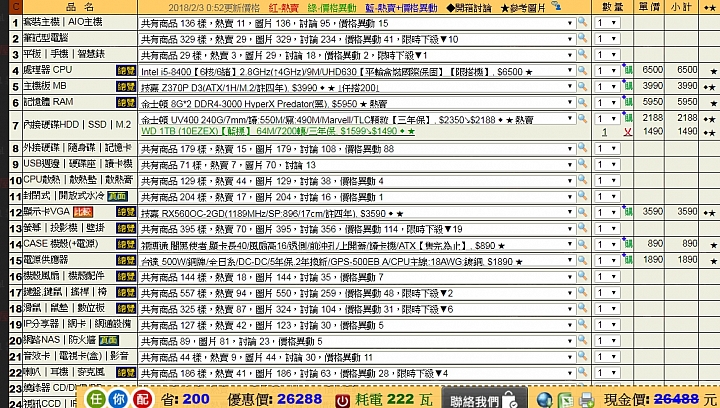Click the 數量 column header

(x=613, y=6)
